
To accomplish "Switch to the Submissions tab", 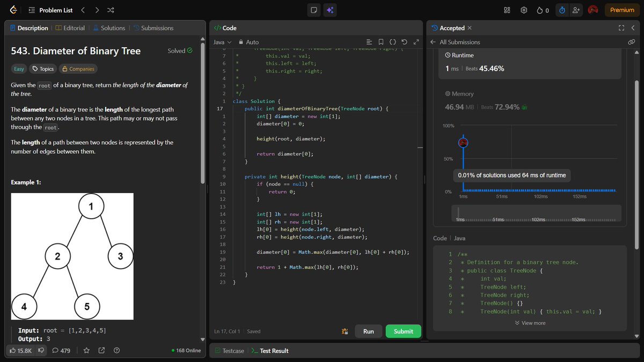I will click(x=153, y=28).
